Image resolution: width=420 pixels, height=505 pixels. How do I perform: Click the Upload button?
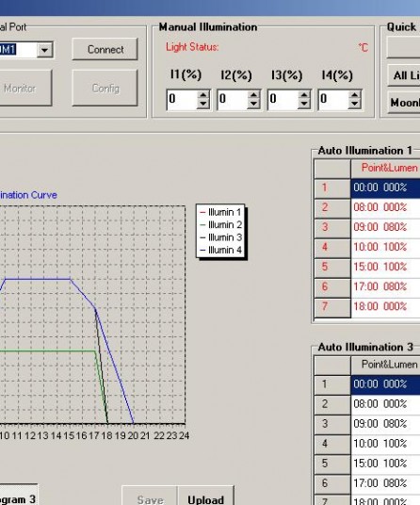pos(205,497)
